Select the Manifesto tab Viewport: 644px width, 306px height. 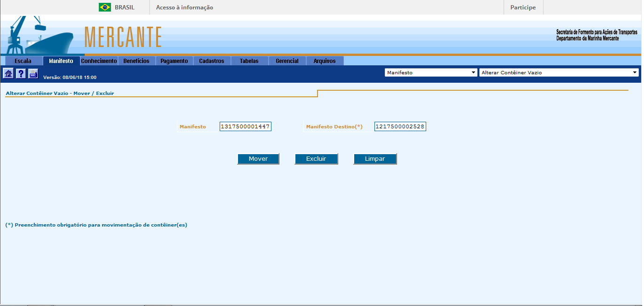coord(61,61)
